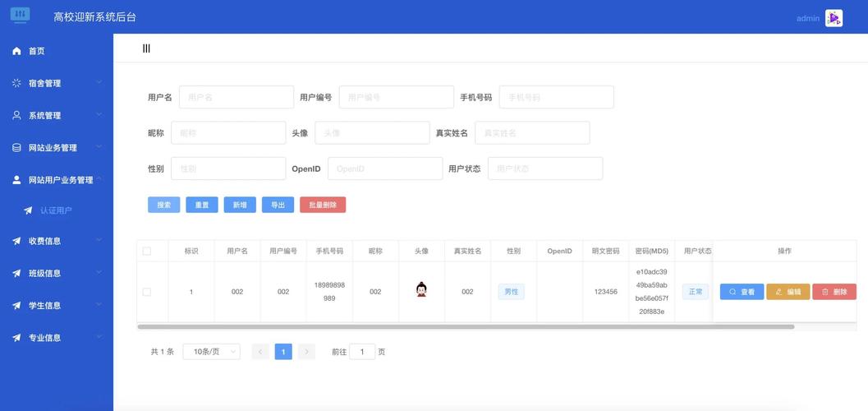The height and width of the screenshot is (411, 868).
Task: Click the 系统管理 user icon
Action: [16, 116]
